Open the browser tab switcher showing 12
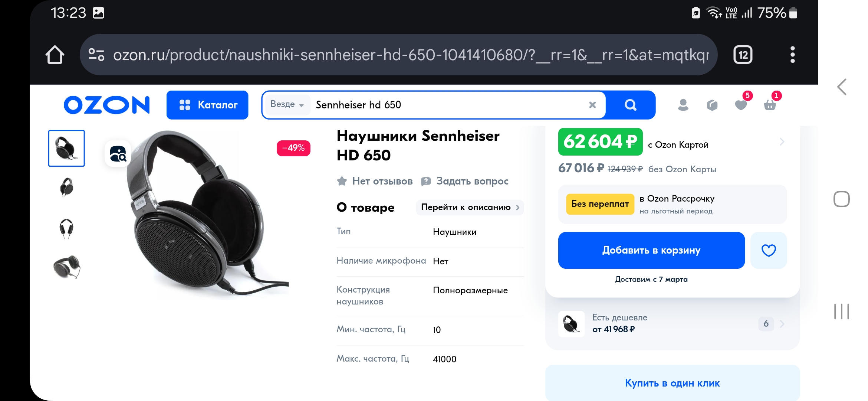Screen dimensions: 868x401 point(743,55)
